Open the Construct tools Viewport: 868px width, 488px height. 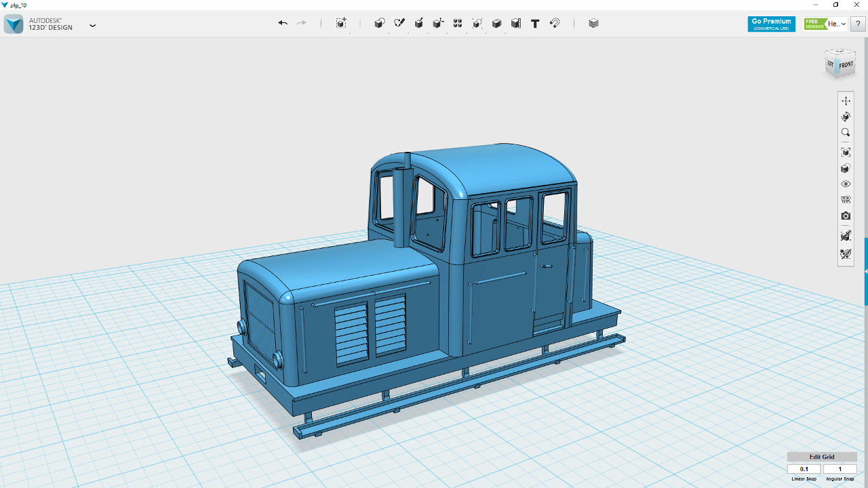[419, 23]
